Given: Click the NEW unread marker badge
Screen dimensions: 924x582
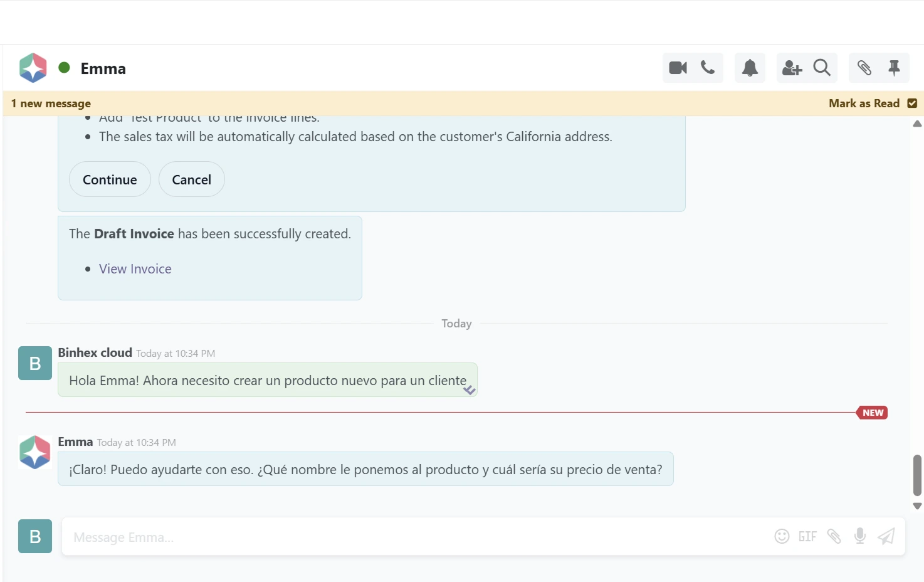Looking at the screenshot, I should [872, 413].
